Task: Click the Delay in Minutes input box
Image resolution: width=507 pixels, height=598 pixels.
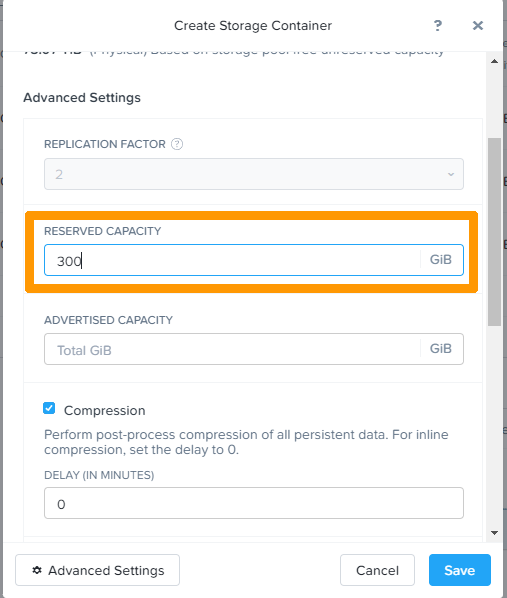Action: pos(254,503)
